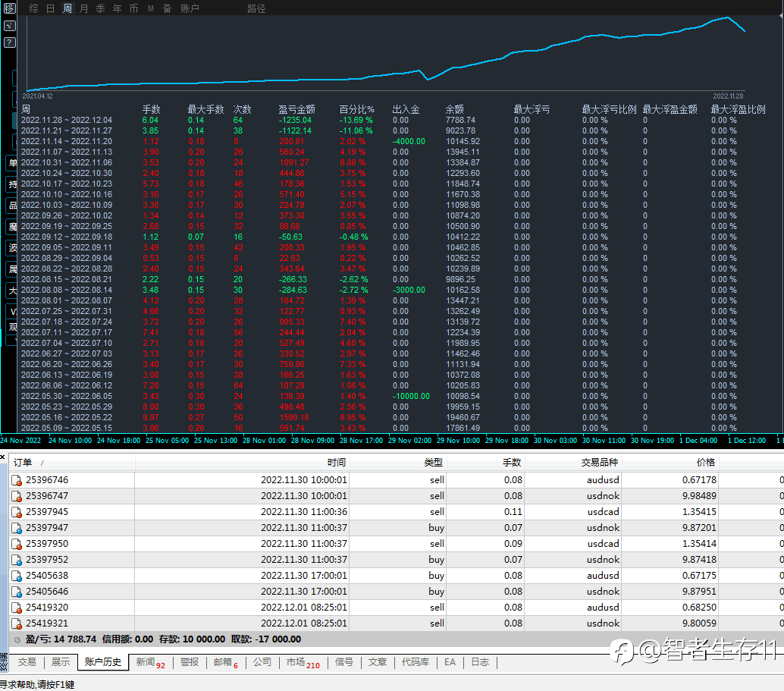
Task: Open the 新闻 tab in terminal
Action: point(146,662)
